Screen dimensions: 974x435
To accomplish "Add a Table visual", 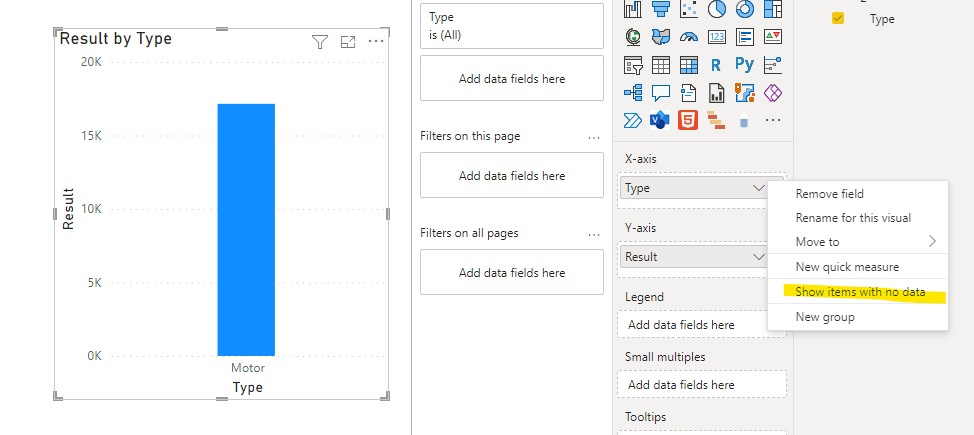I will point(660,65).
